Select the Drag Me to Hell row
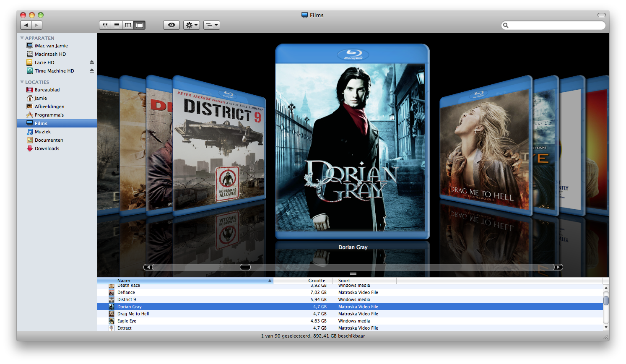The image size is (626, 364). tap(350, 314)
